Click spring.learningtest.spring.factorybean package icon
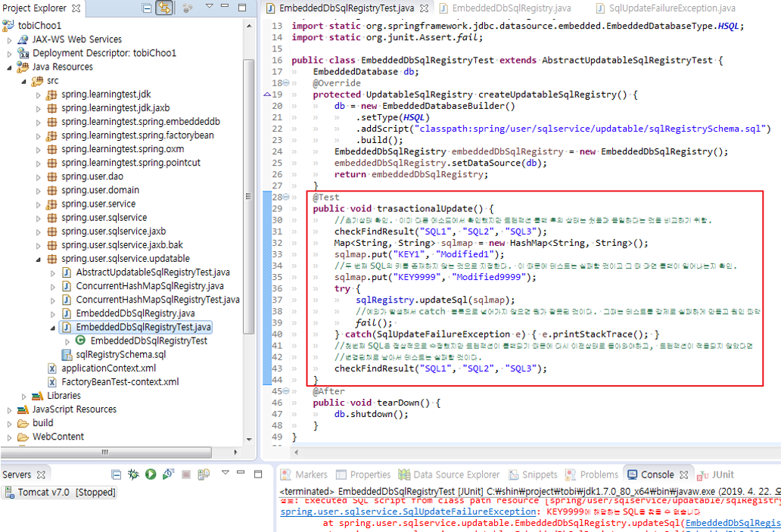 51,135
